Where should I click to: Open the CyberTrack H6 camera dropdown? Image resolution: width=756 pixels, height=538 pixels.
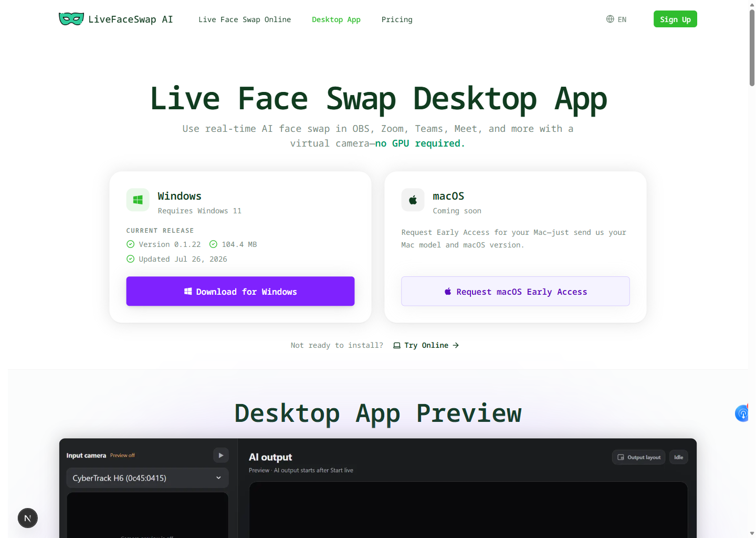click(148, 478)
